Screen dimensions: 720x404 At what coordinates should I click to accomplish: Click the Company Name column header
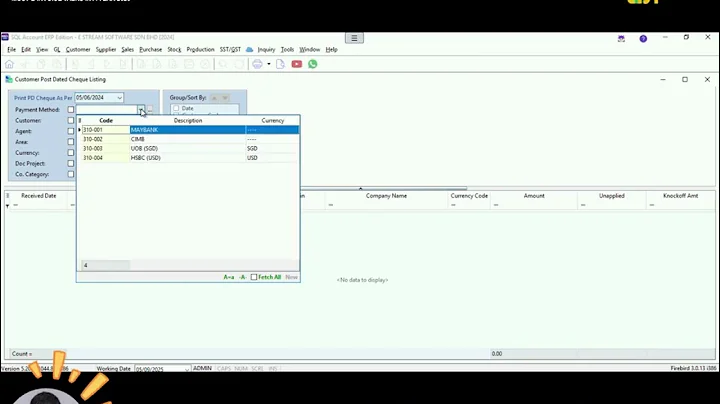[386, 196]
